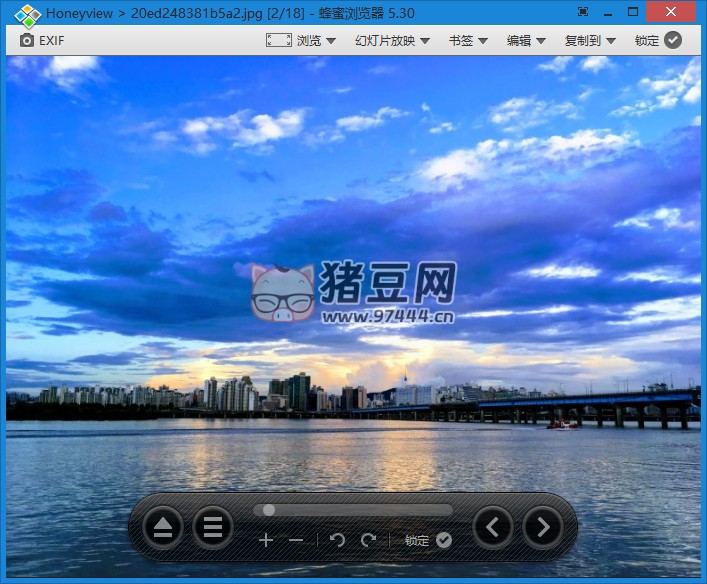Image resolution: width=707 pixels, height=584 pixels.
Task: Toggle fullscreen with the title bar icon
Action: [583, 12]
